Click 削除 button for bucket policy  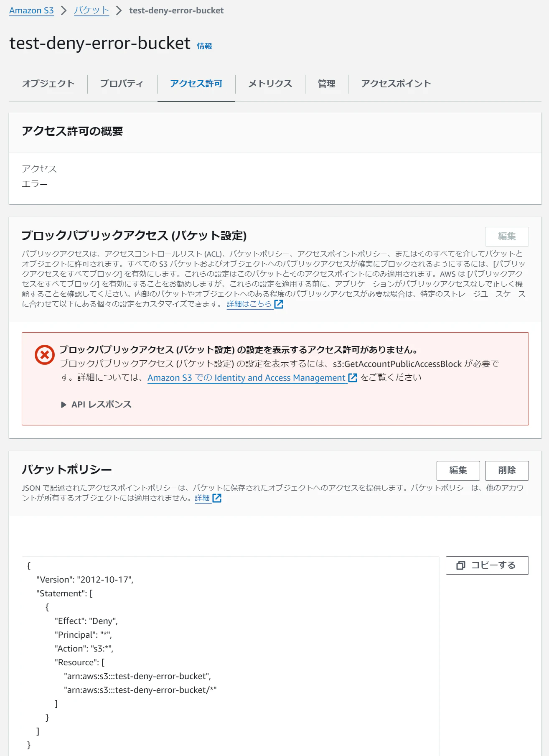[x=507, y=471]
